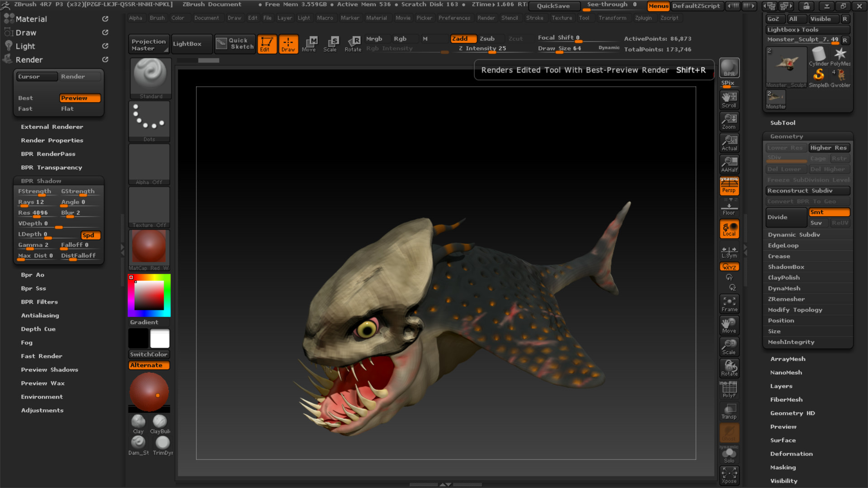Toggle Persp perspective view
The image size is (868, 488).
click(x=729, y=186)
